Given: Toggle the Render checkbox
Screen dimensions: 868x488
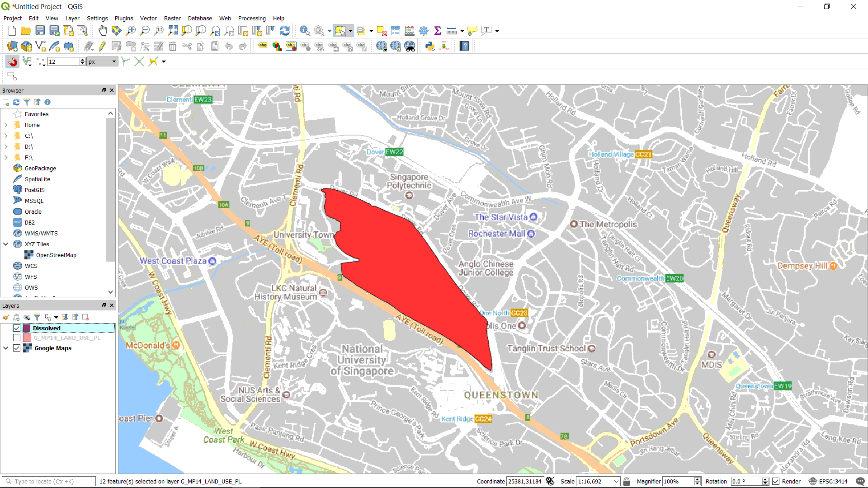Looking at the screenshot, I should point(776,481).
